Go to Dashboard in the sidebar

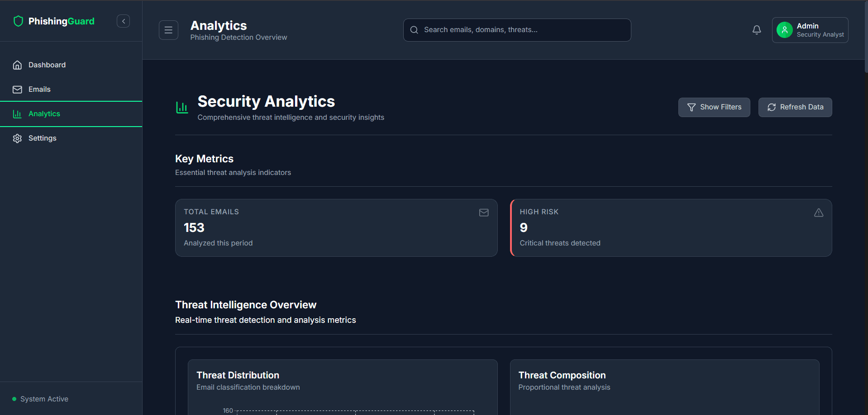coord(47,65)
